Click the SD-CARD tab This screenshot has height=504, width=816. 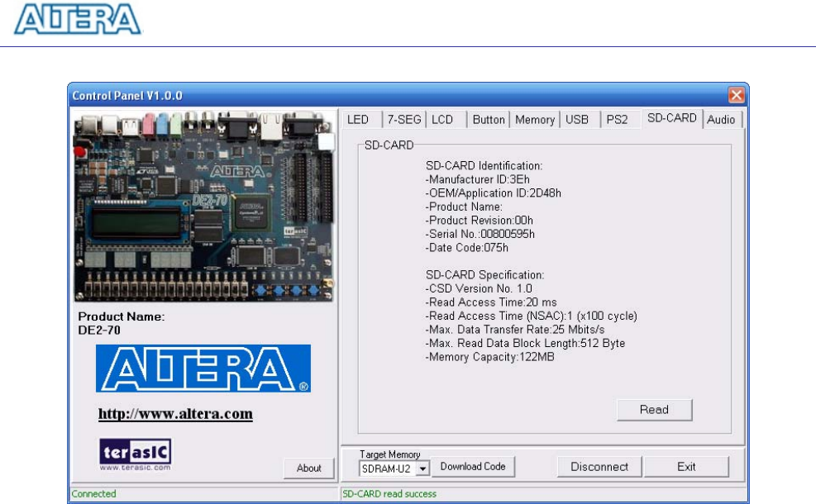(x=672, y=118)
